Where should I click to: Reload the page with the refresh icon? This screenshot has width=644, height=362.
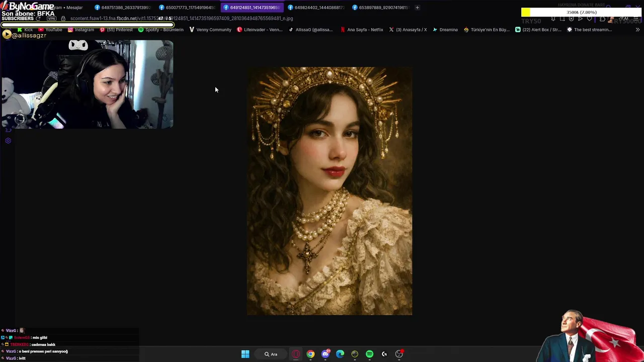38,19
